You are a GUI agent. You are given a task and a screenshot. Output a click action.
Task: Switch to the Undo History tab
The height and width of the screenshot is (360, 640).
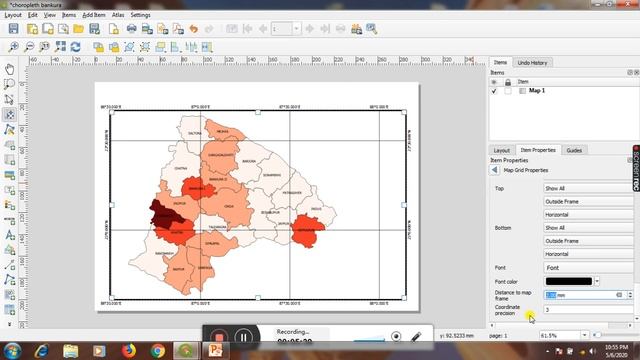point(532,63)
